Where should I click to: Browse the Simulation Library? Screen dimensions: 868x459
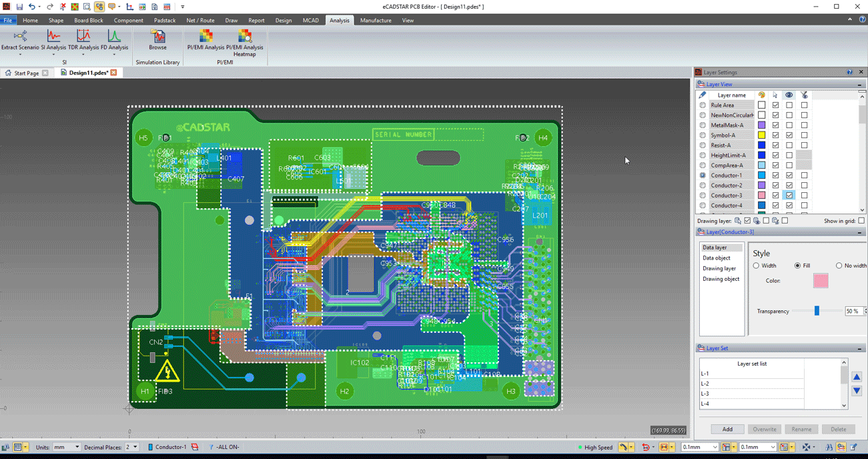point(157,40)
